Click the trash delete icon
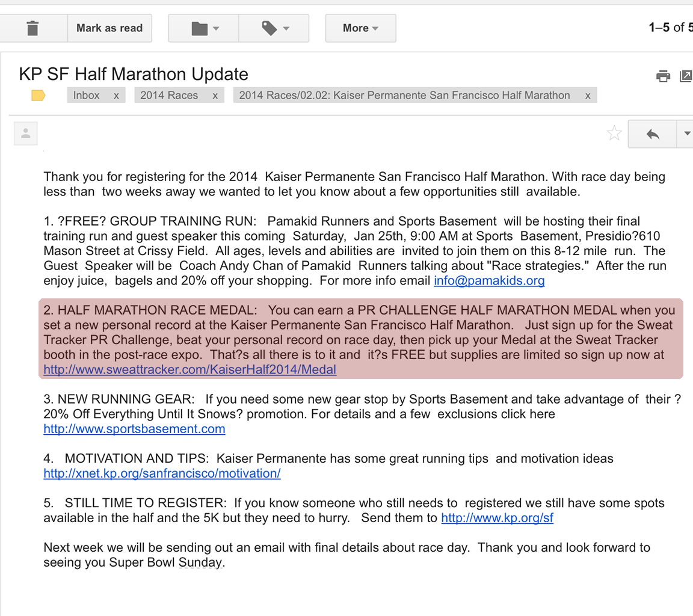 click(32, 28)
